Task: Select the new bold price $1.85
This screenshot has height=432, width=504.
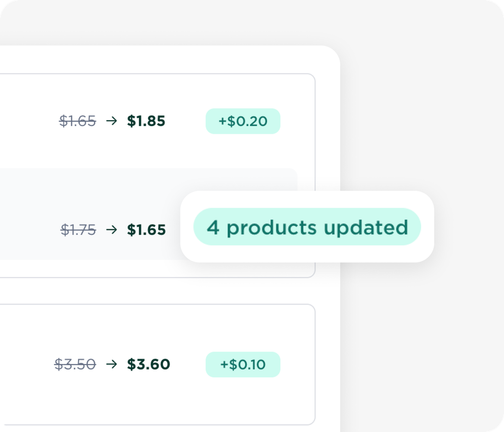Action: pyautogui.click(x=146, y=121)
